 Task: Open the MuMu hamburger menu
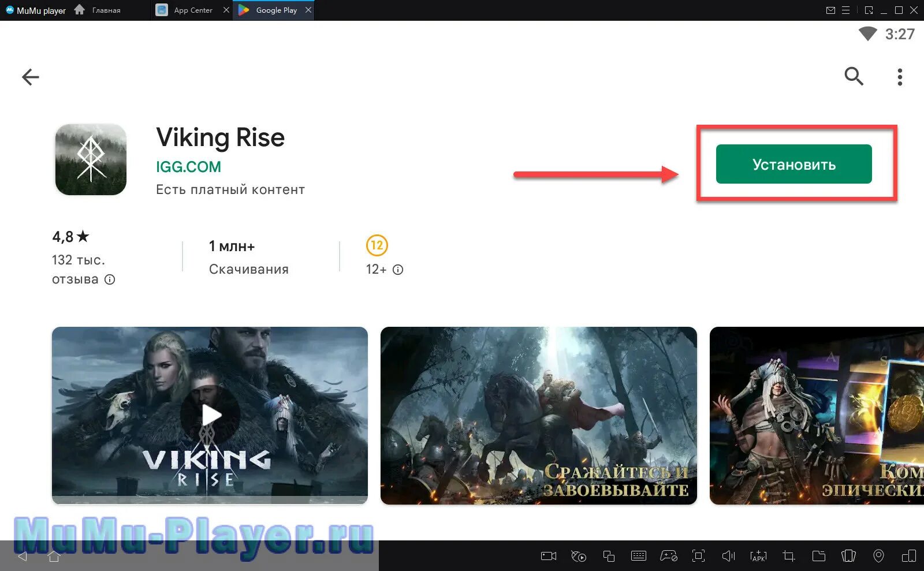tap(846, 10)
